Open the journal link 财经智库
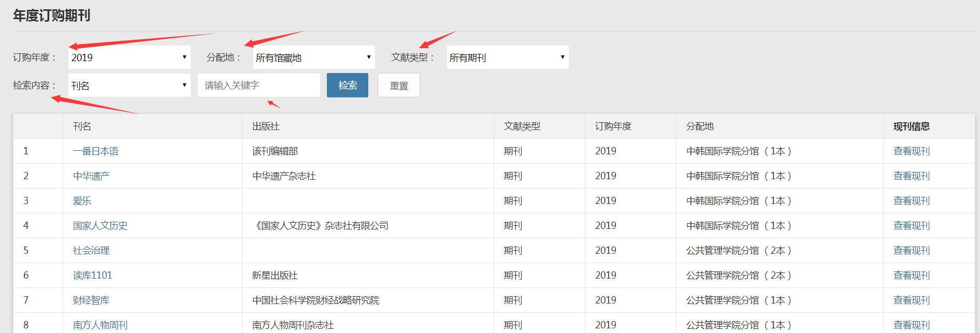 (91, 300)
